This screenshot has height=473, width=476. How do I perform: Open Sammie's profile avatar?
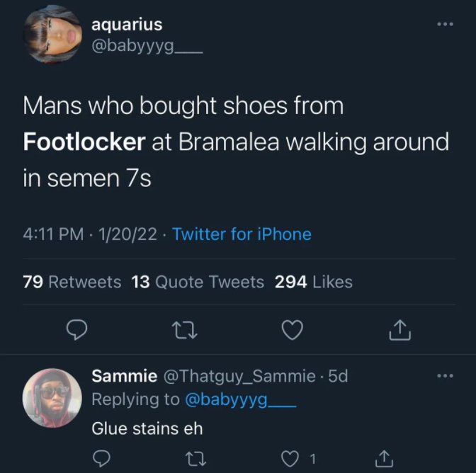point(52,397)
